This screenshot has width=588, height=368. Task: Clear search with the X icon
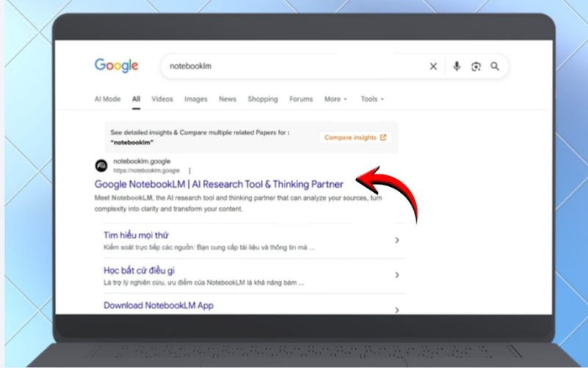433,66
